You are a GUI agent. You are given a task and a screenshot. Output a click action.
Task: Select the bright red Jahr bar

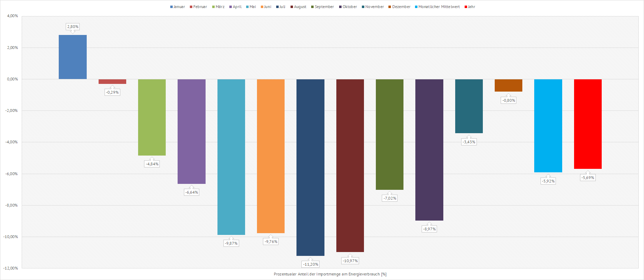click(x=588, y=124)
